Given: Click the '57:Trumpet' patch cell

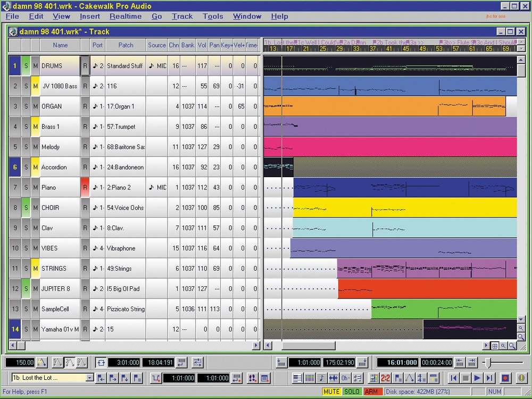Looking at the screenshot, I should pos(126,127).
